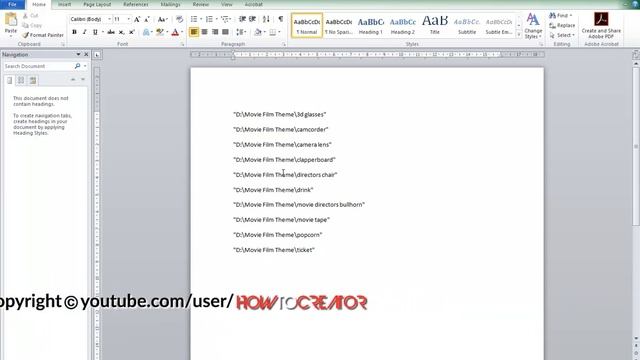Close the Navigation pane
This screenshot has height=360, width=640.
(86, 54)
